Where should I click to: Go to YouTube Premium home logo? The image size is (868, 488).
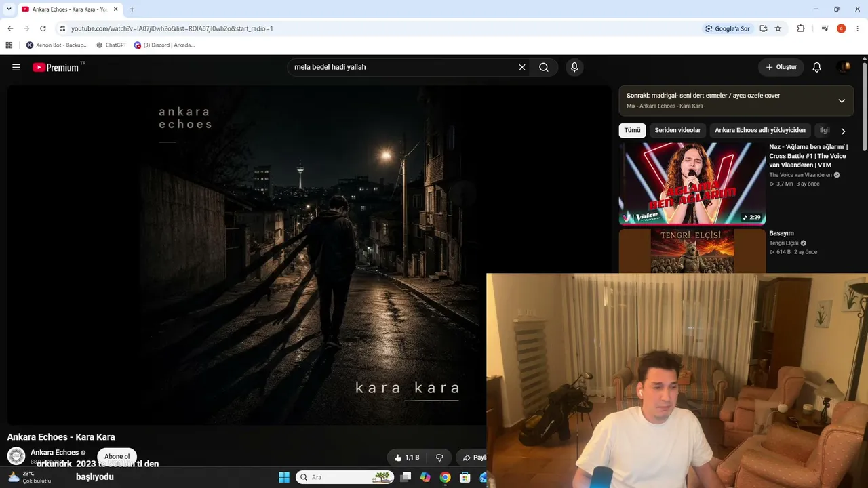point(56,67)
